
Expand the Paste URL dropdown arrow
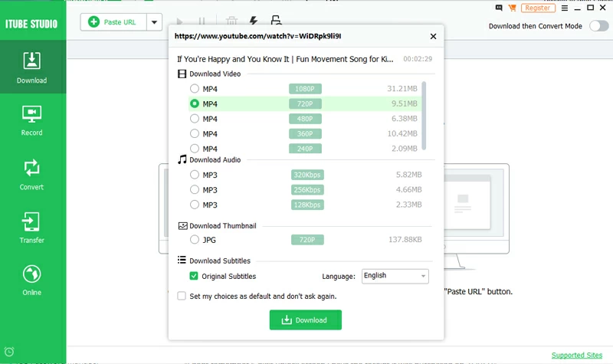[x=154, y=22]
